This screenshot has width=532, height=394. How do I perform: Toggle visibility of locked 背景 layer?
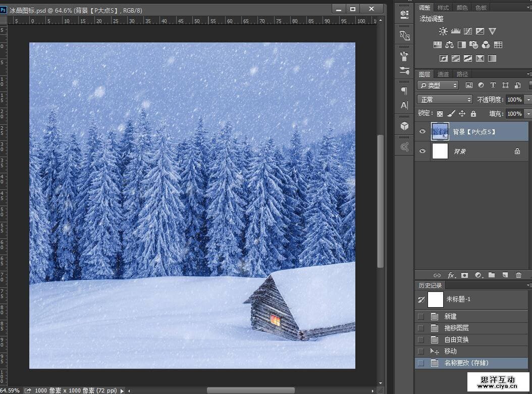(422, 151)
